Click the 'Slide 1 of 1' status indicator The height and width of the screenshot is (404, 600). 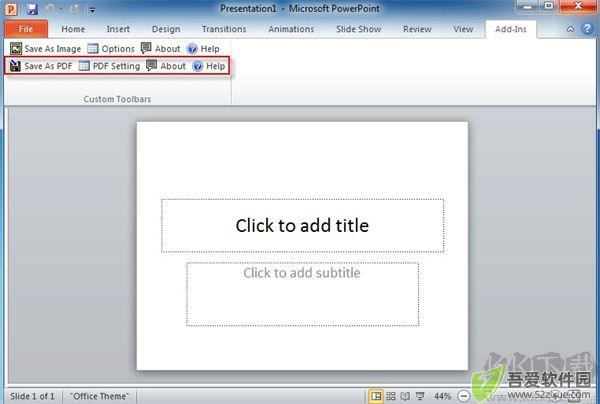click(x=32, y=396)
